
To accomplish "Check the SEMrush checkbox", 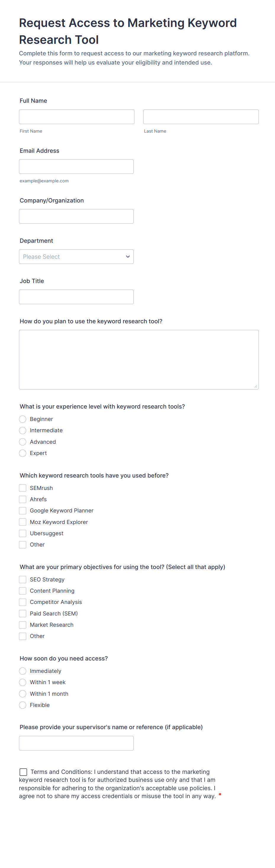I will pos(22,488).
